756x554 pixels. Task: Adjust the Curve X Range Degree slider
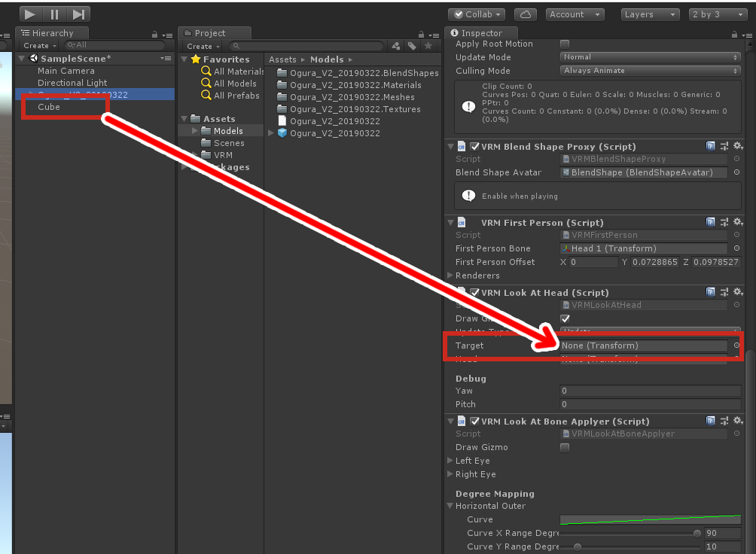(697, 533)
